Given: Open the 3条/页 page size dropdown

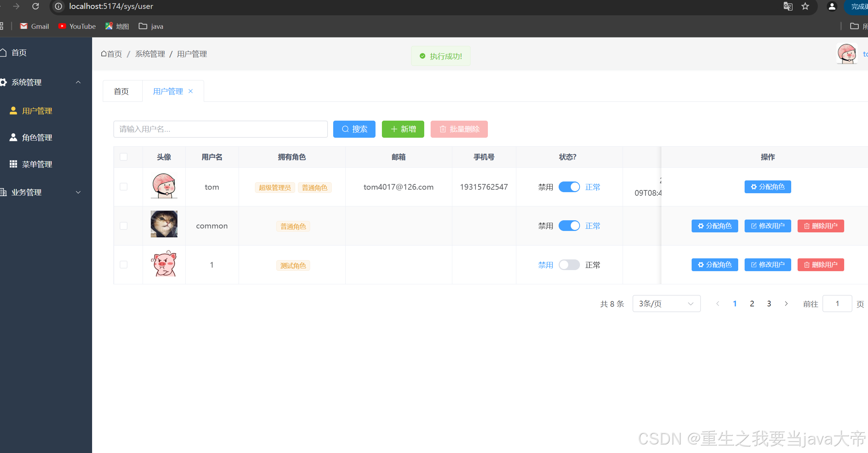Looking at the screenshot, I should click(666, 304).
